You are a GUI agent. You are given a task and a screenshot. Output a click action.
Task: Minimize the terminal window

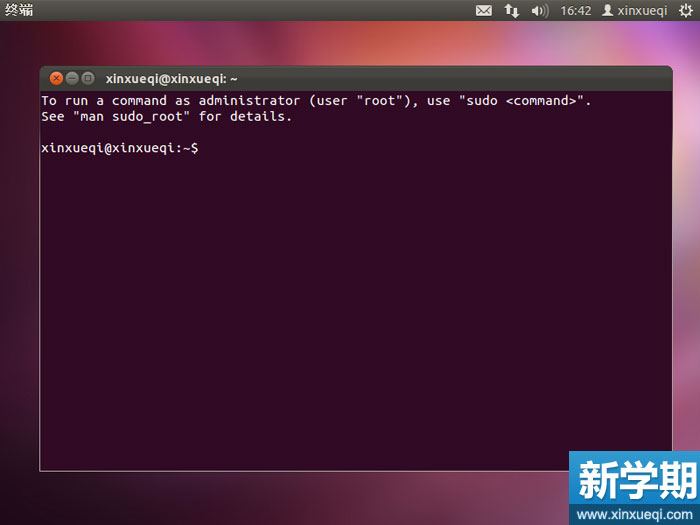pyautogui.click(x=72, y=79)
